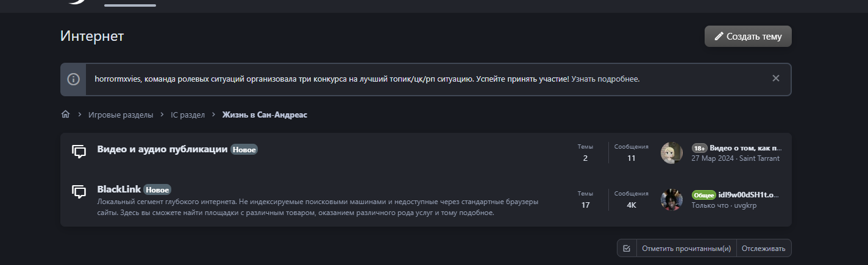This screenshot has height=265, width=868.
Task: Click Отметить прочитанным(и) button
Action: [686, 249]
